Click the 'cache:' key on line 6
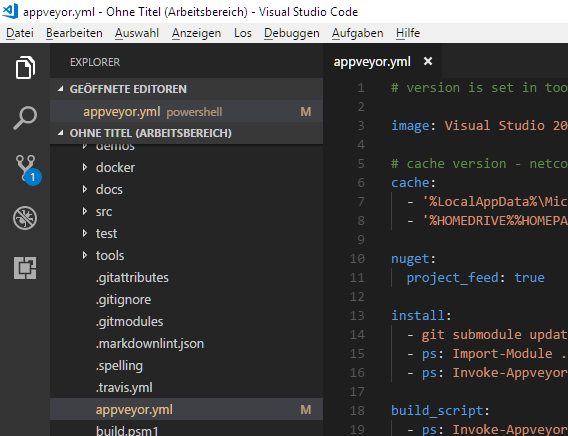 (x=413, y=183)
